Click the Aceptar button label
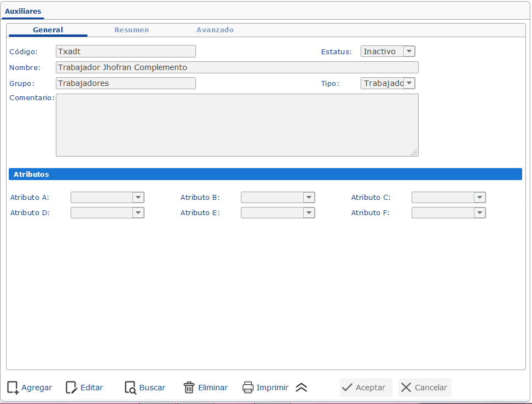532x404 pixels. 371,388
